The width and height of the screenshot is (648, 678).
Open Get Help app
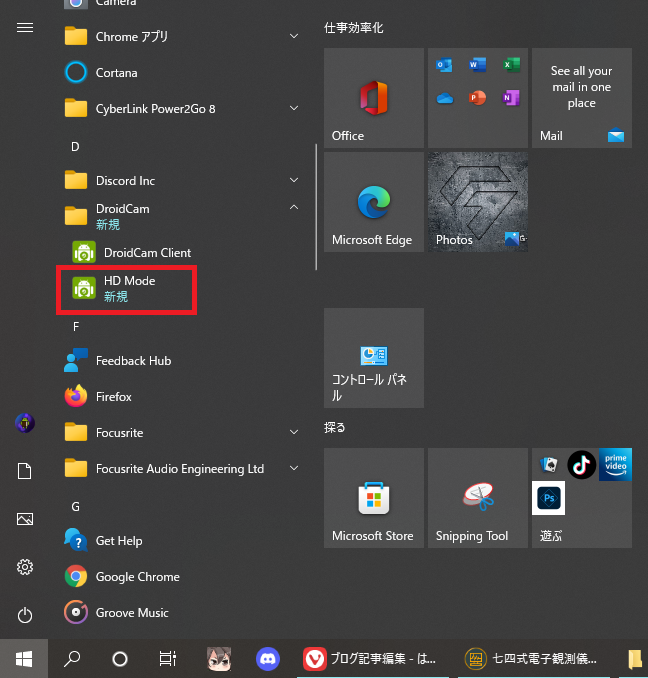[x=181, y=540]
